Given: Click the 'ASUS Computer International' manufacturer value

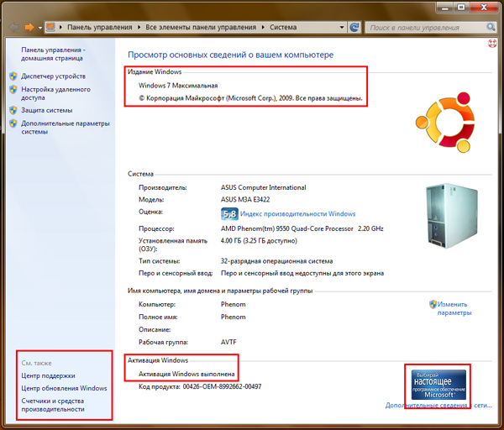Looking at the screenshot, I should point(263,187).
